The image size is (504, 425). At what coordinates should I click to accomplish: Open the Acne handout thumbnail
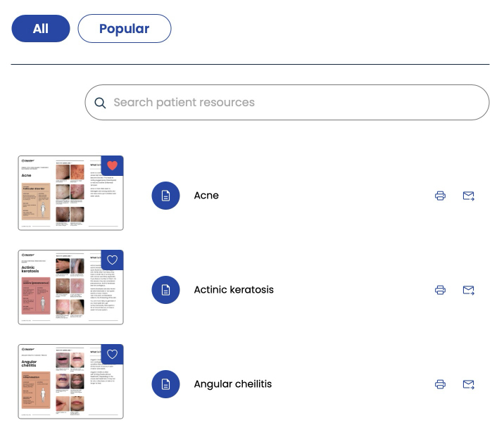(70, 193)
